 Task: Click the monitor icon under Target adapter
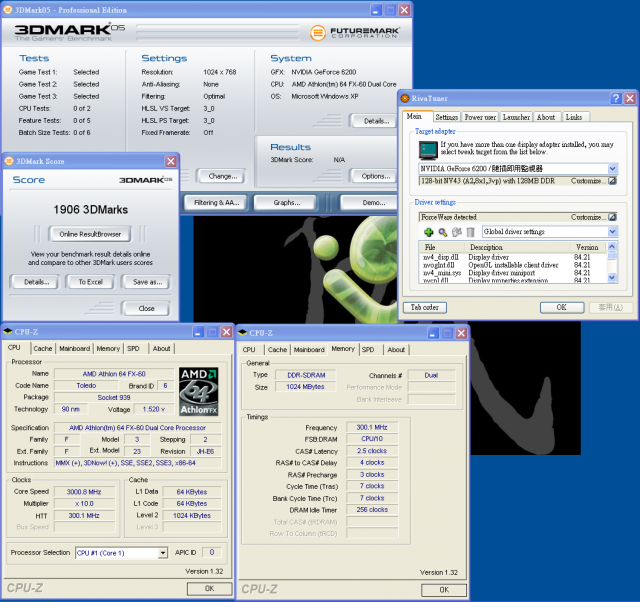tap(428, 150)
